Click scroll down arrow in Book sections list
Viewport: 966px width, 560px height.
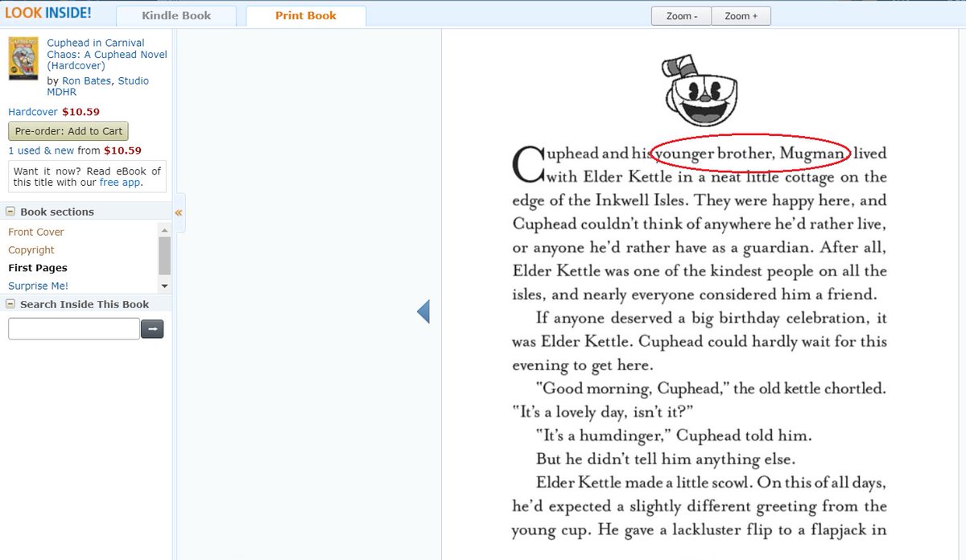[x=165, y=286]
